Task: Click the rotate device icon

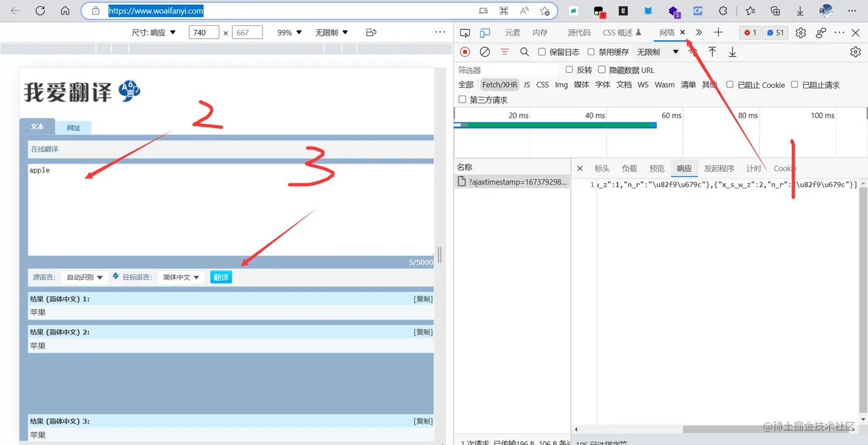Action: point(371,33)
